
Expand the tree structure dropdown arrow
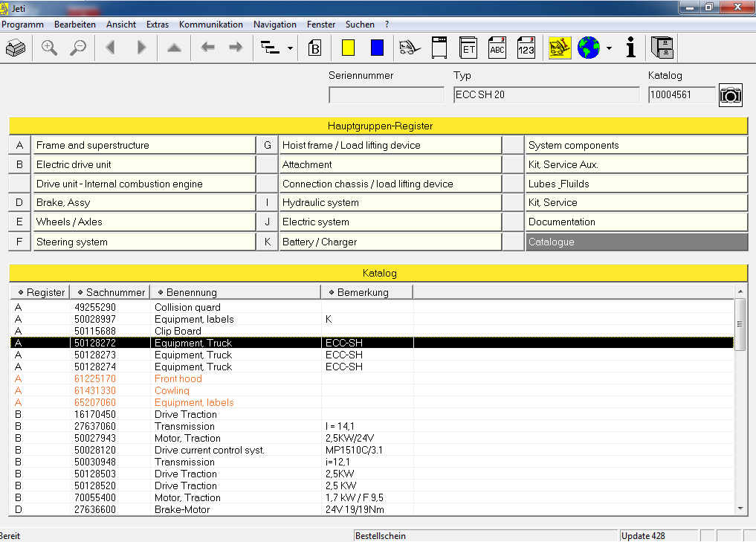(x=290, y=48)
